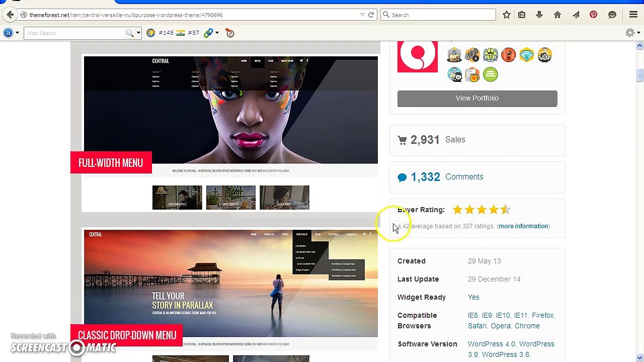The image size is (644, 362).
Task: Click the chain link author badge
Action: 472,55
